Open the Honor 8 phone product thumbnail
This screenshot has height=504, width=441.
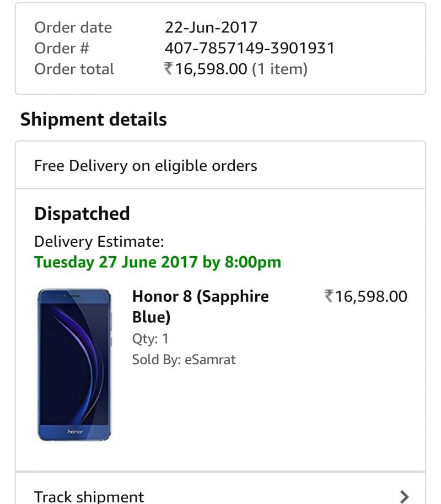74,365
